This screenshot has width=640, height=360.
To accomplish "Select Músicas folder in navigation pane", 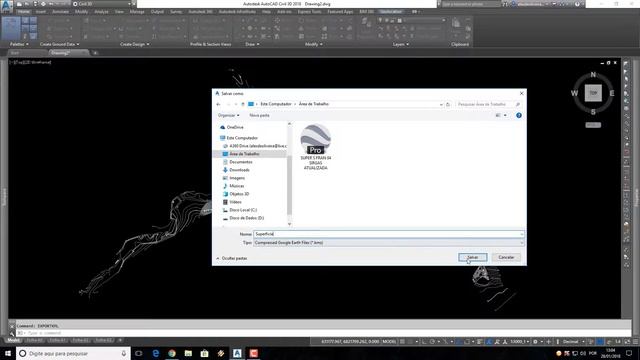I will (236, 186).
